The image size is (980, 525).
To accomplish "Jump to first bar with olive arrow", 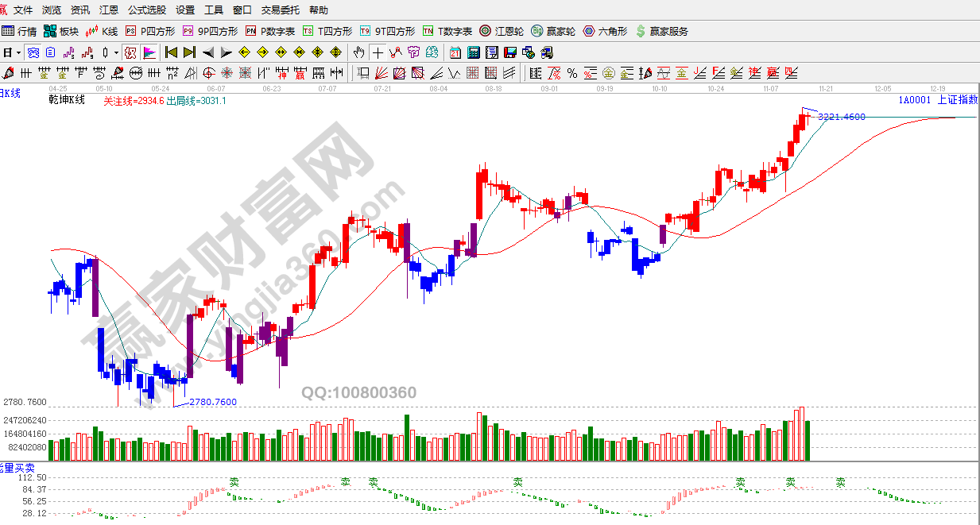I will coord(171,52).
